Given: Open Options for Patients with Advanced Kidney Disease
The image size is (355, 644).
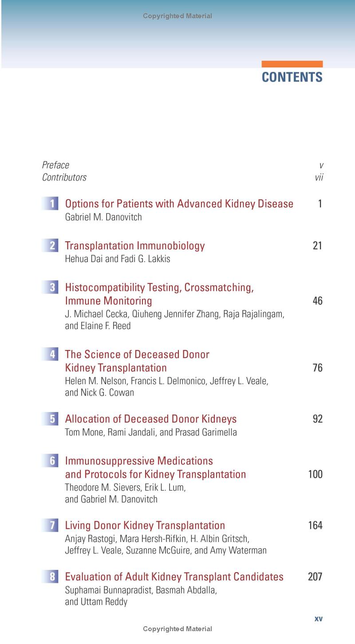Looking at the screenshot, I should 179,204.
